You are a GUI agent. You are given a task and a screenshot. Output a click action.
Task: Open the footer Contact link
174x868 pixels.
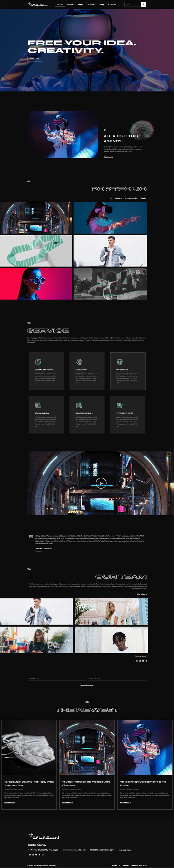click(x=126, y=865)
